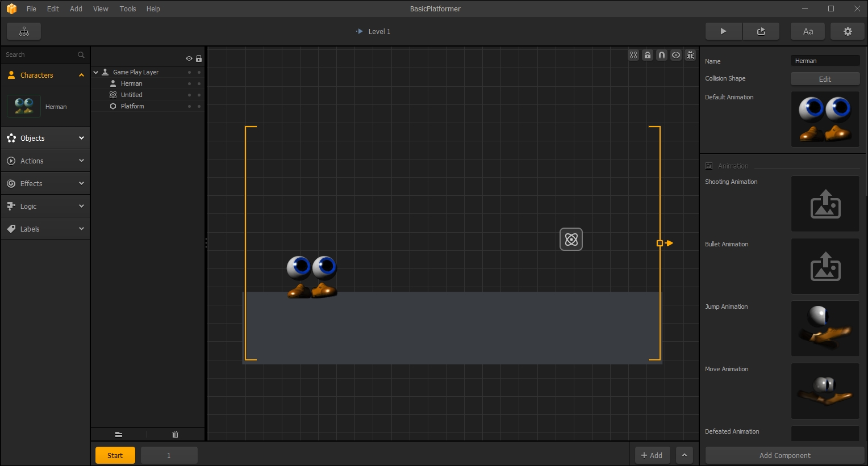This screenshot has width=868, height=466.
Task: Open the Aa font manager
Action: click(x=808, y=31)
